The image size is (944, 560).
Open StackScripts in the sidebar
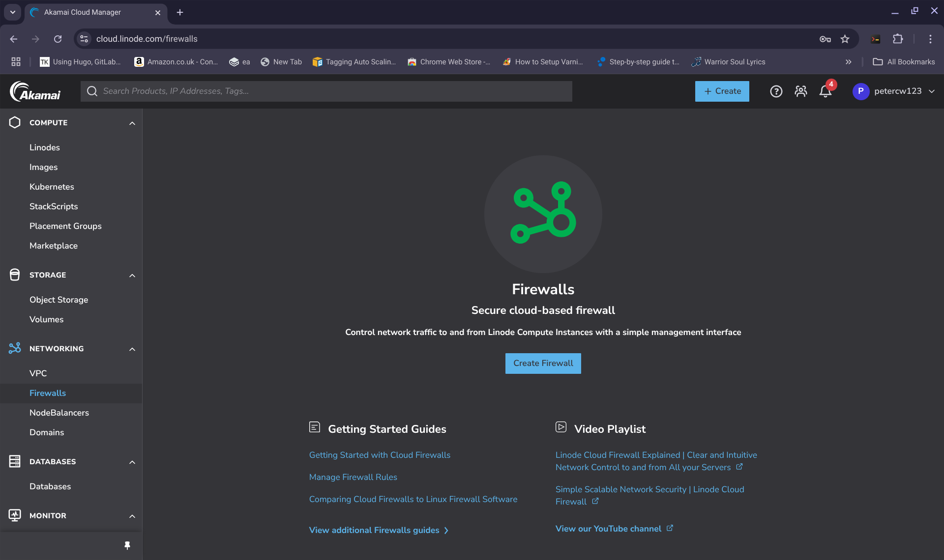coord(54,206)
